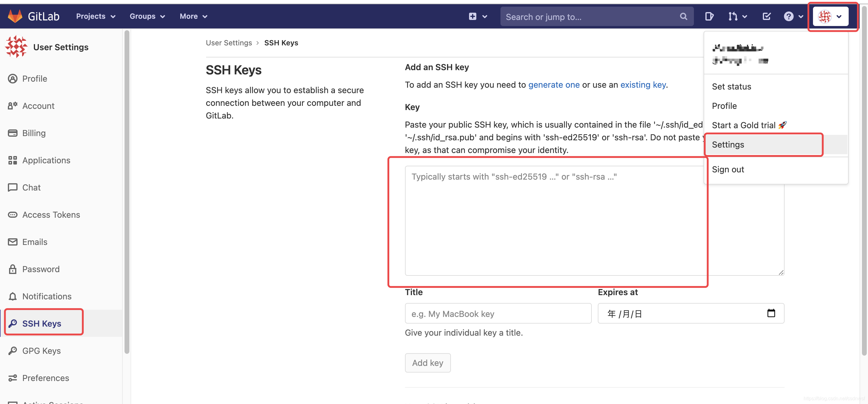868x404 pixels.
Task: Expand the Projects dropdown
Action: (96, 16)
